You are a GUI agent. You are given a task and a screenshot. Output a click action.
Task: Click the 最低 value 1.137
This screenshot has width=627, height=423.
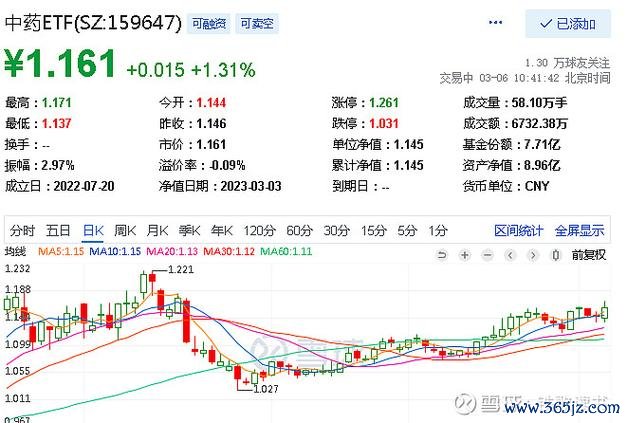[x=56, y=124]
